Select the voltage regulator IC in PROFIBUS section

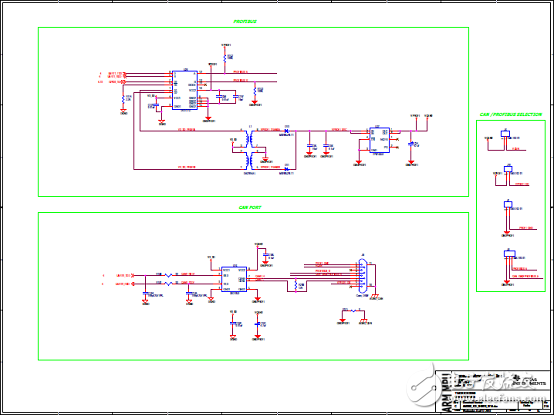click(x=379, y=140)
